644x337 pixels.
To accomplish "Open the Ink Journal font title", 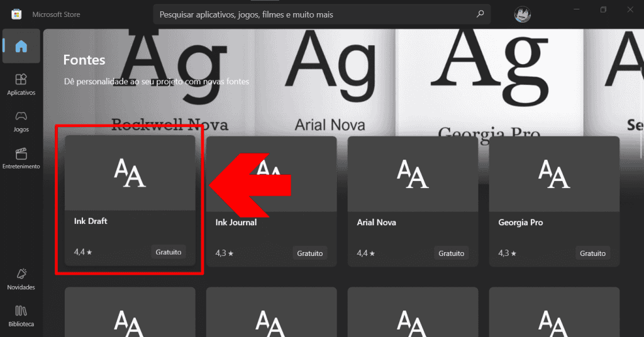I will click(x=236, y=223).
